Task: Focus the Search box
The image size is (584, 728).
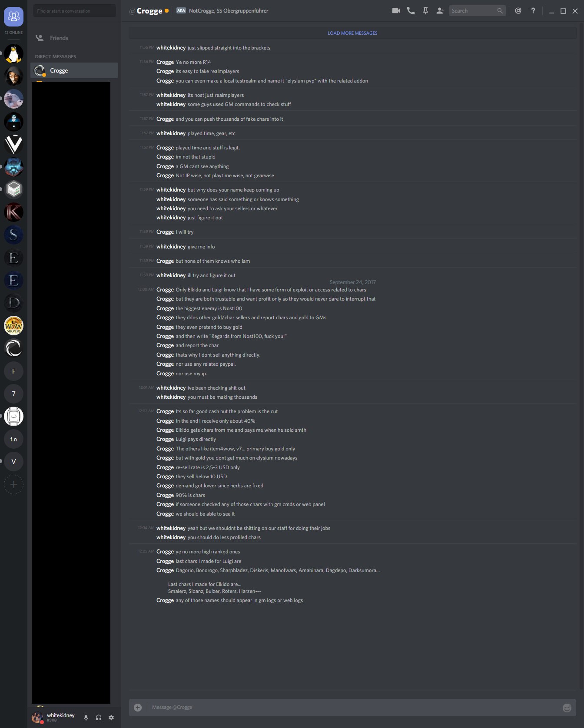Action: pyautogui.click(x=473, y=11)
